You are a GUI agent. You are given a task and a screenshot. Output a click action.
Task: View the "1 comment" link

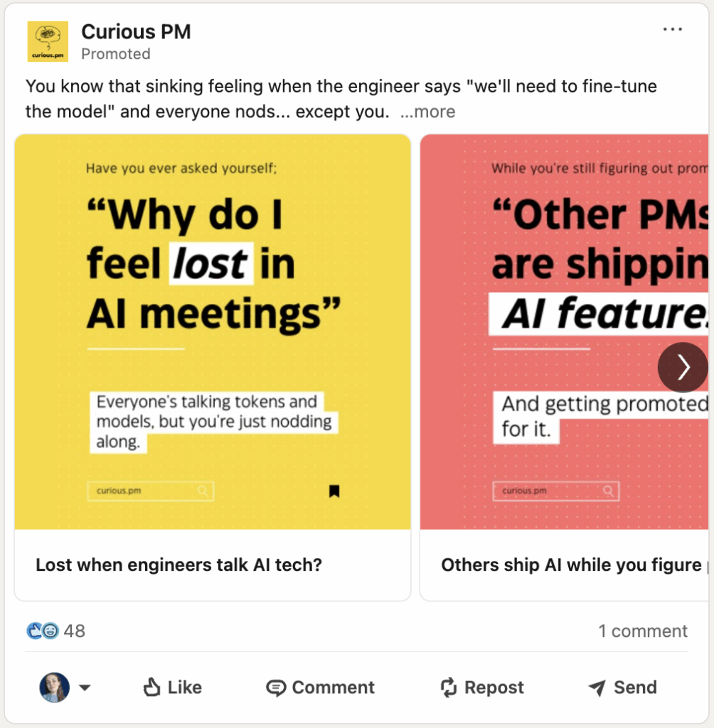click(643, 631)
